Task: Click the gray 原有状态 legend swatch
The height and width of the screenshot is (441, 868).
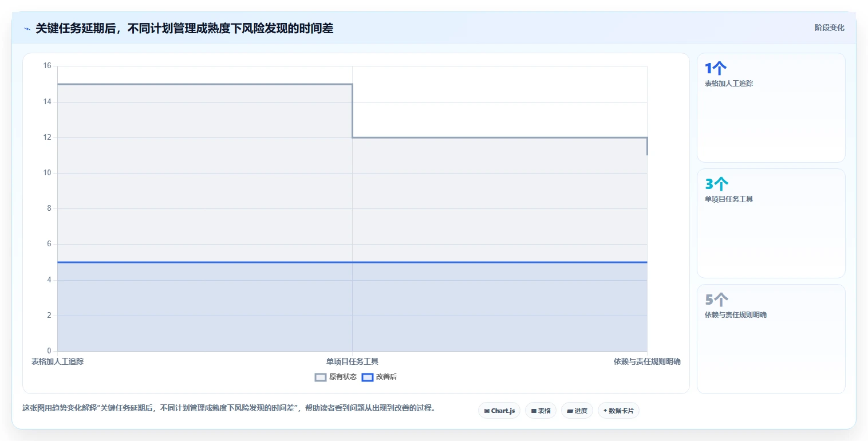Action: point(321,377)
